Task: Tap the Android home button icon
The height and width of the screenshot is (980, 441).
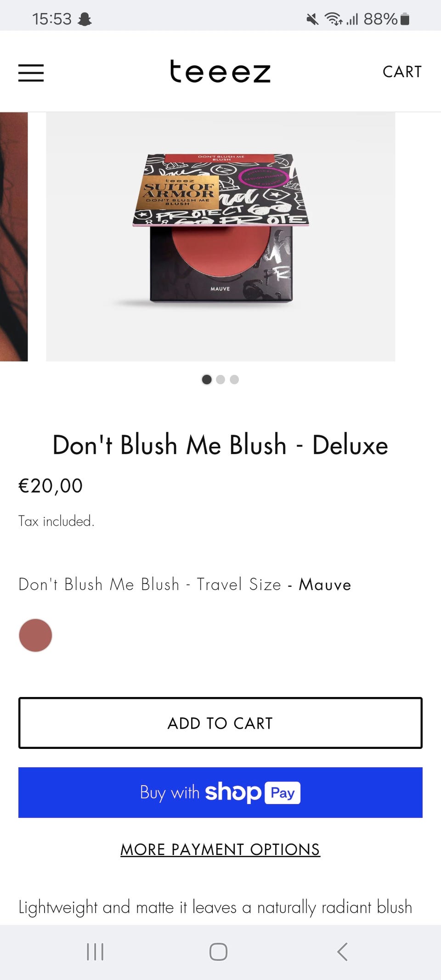Action: coord(218,952)
